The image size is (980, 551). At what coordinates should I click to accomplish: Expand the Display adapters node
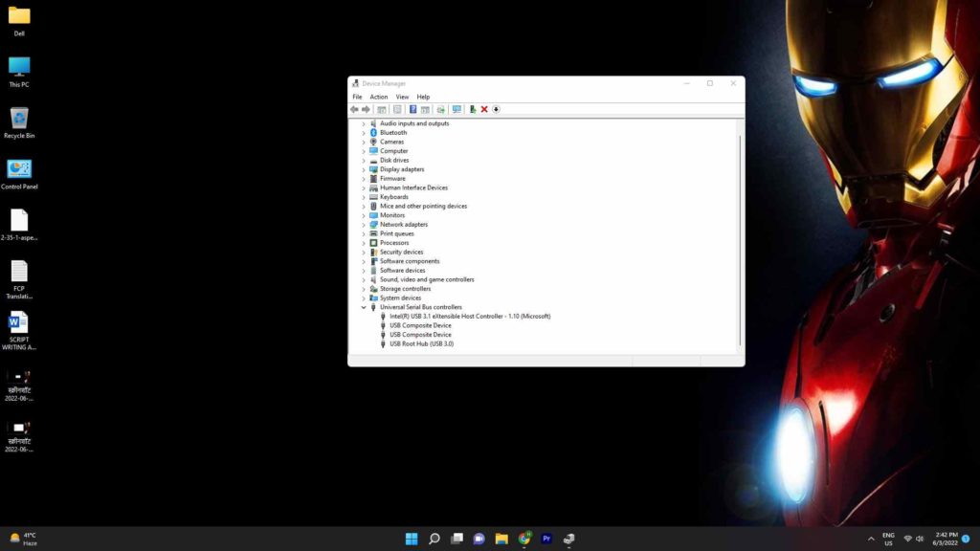pyautogui.click(x=364, y=169)
